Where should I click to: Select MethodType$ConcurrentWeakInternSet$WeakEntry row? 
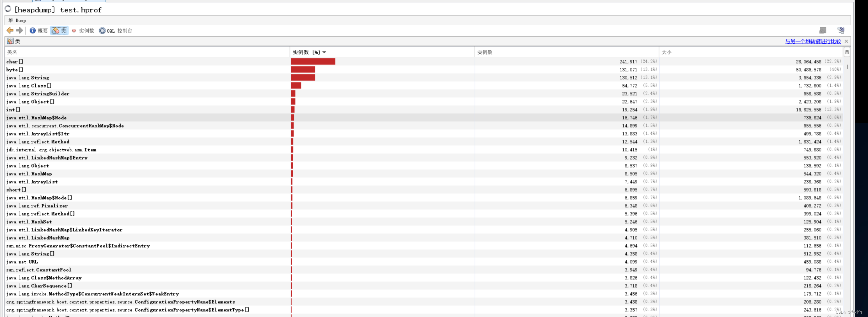(424, 294)
